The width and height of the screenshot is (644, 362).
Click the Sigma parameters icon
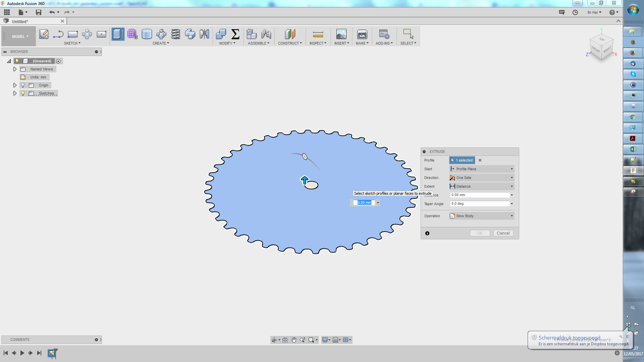235,34
